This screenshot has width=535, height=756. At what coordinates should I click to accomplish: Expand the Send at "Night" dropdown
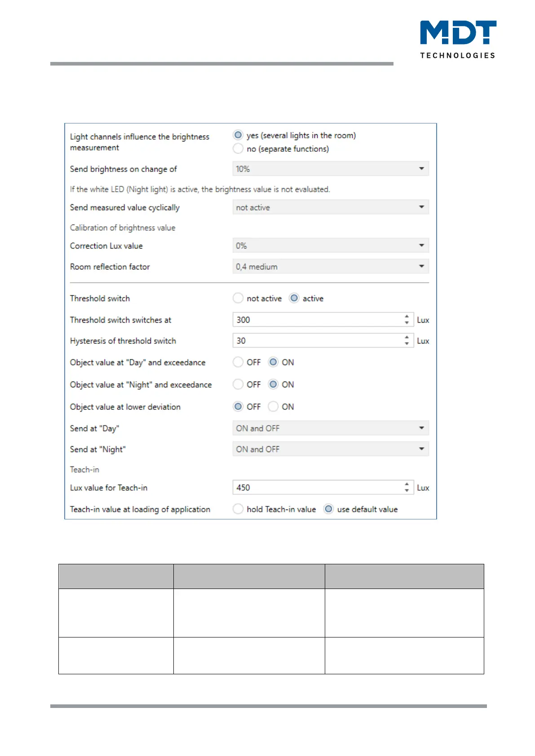[x=331, y=449]
